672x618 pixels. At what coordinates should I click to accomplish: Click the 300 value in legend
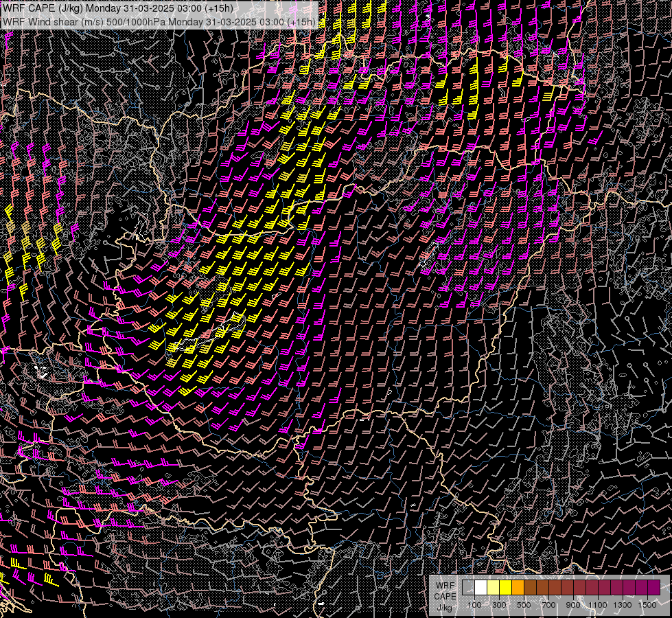click(499, 605)
